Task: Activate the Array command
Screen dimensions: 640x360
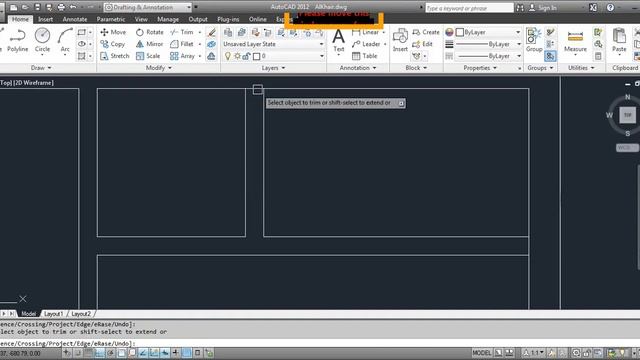Action: 182,56
